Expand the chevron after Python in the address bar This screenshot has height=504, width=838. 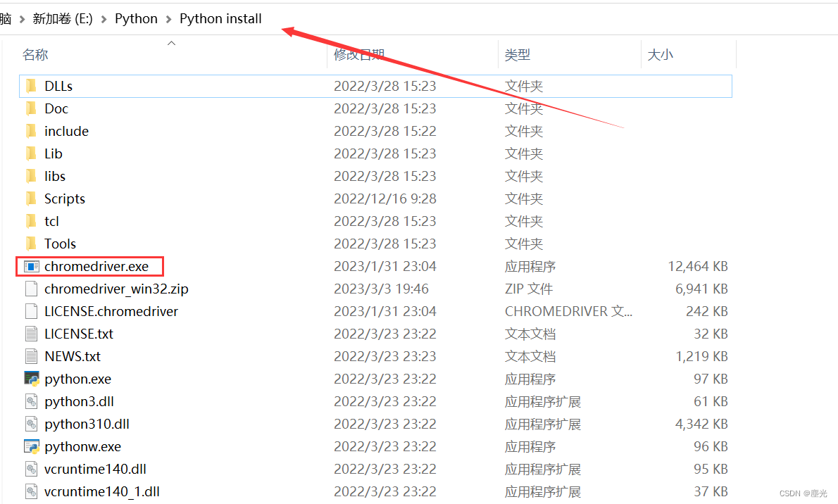169,19
